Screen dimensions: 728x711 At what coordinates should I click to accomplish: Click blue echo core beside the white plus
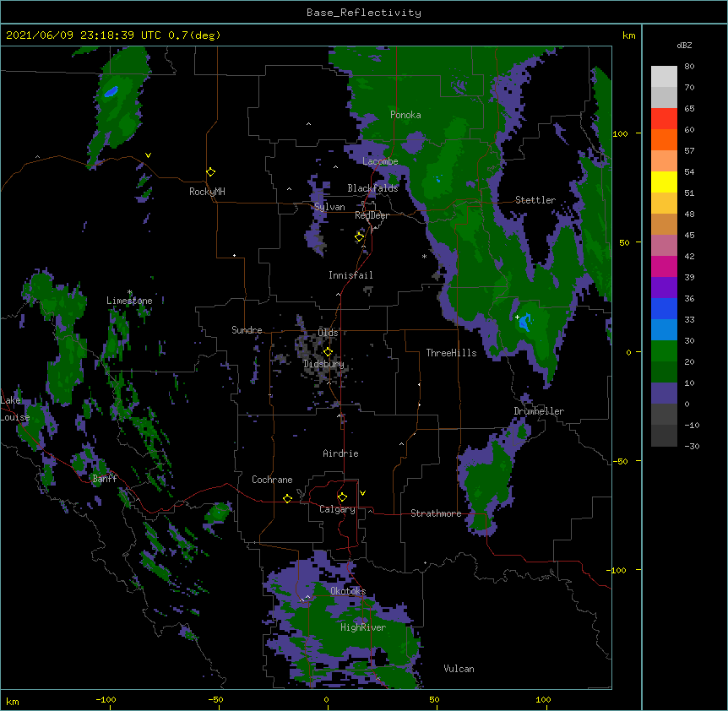pyautogui.click(x=525, y=322)
